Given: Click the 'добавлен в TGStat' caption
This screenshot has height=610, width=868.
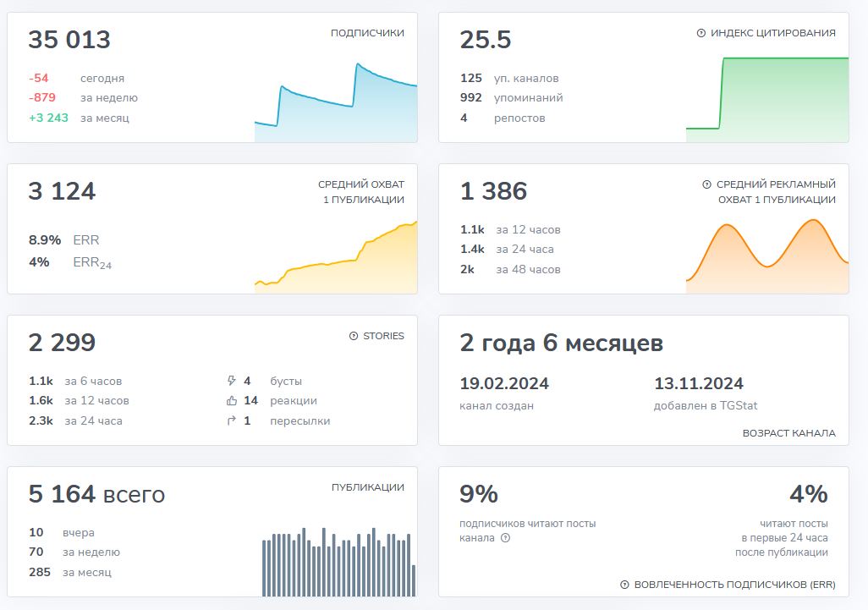Looking at the screenshot, I should pyautogui.click(x=706, y=406).
